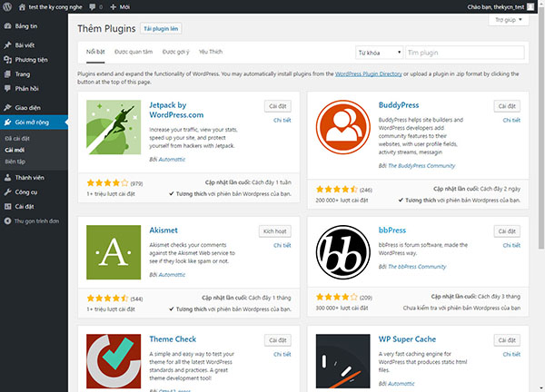Screen dimensions: 545x392
Task: Open The bbPress Community author link
Action: [417, 267]
